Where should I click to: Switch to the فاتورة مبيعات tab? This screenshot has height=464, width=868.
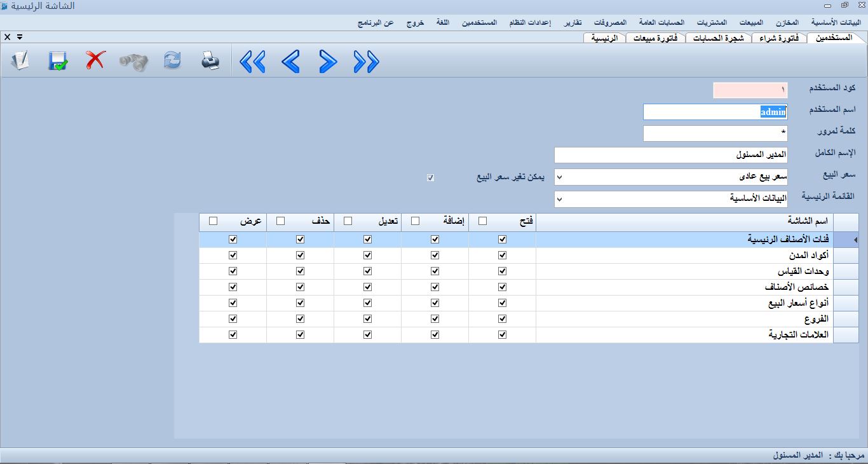click(x=655, y=38)
